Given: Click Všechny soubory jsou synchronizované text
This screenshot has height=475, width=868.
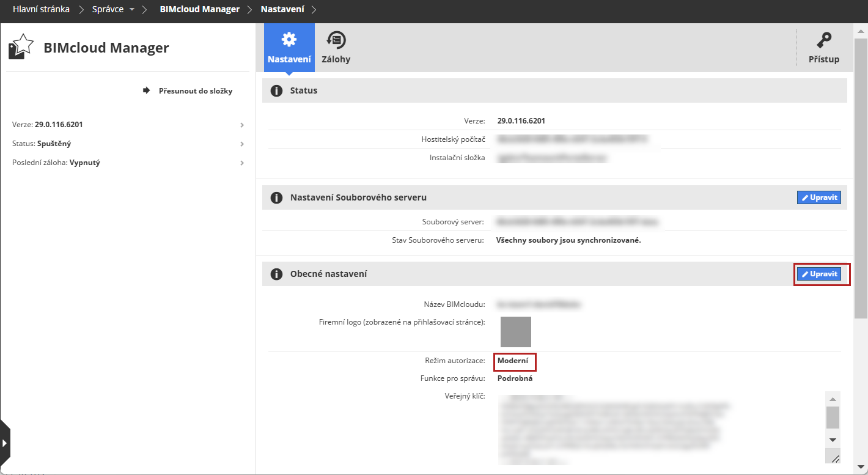Looking at the screenshot, I should [569, 240].
